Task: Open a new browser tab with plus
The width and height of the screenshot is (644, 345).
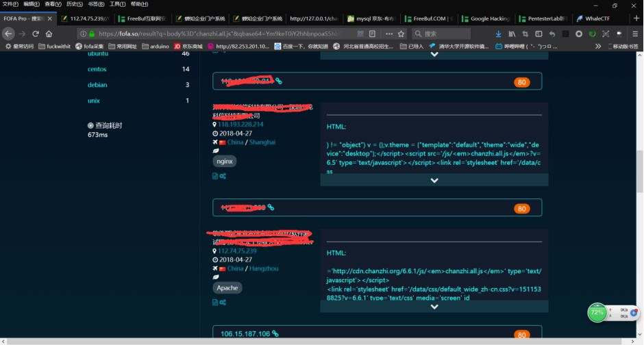Action: (x=636, y=18)
